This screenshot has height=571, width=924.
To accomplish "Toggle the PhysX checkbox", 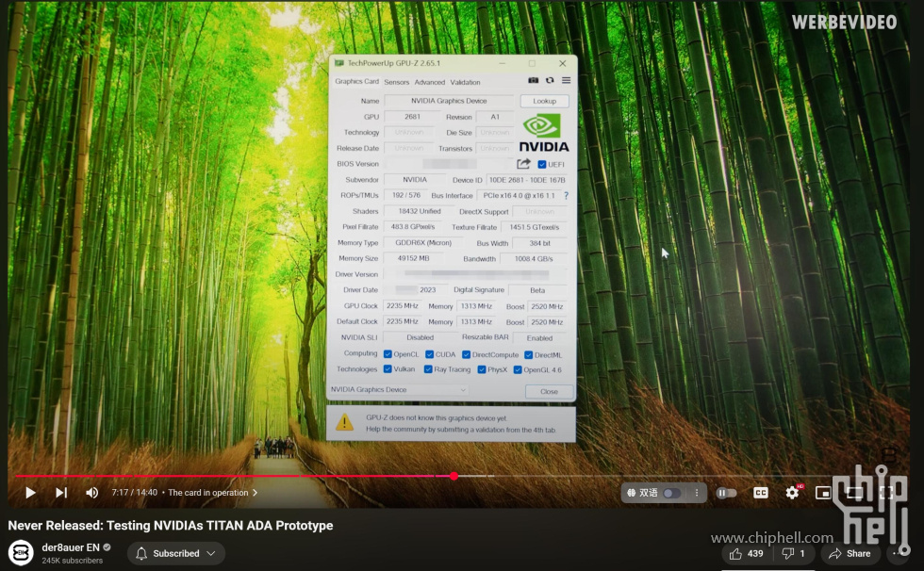I will click(482, 369).
